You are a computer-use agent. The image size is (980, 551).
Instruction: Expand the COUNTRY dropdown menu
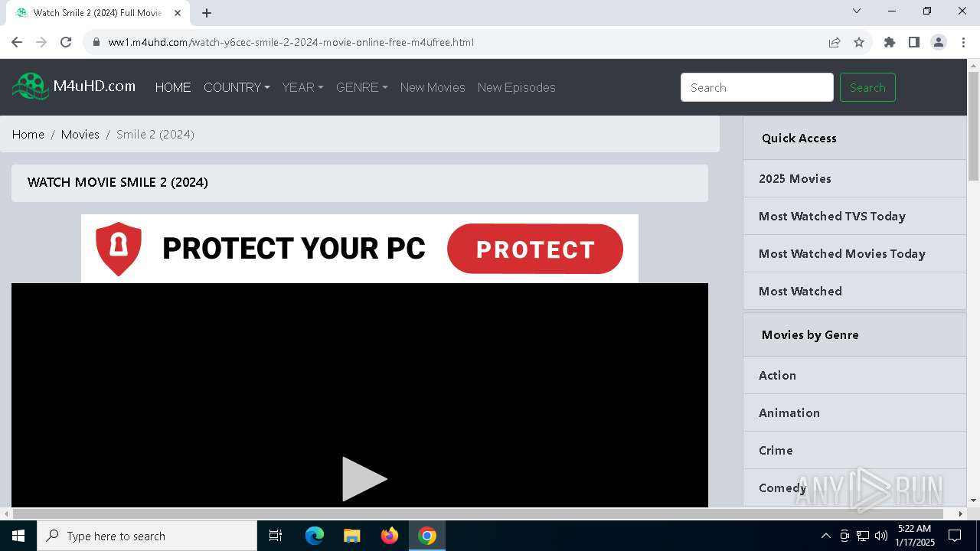click(x=237, y=87)
